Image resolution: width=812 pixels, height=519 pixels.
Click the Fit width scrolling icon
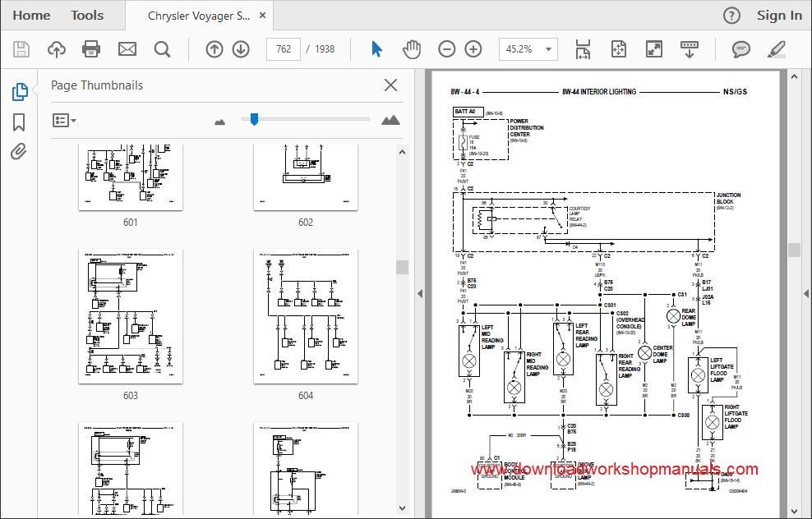583,49
